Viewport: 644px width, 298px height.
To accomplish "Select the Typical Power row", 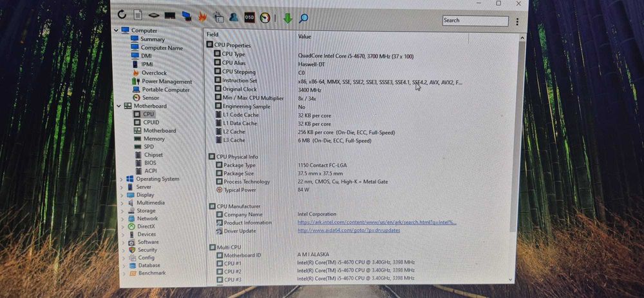I will (x=263, y=190).
